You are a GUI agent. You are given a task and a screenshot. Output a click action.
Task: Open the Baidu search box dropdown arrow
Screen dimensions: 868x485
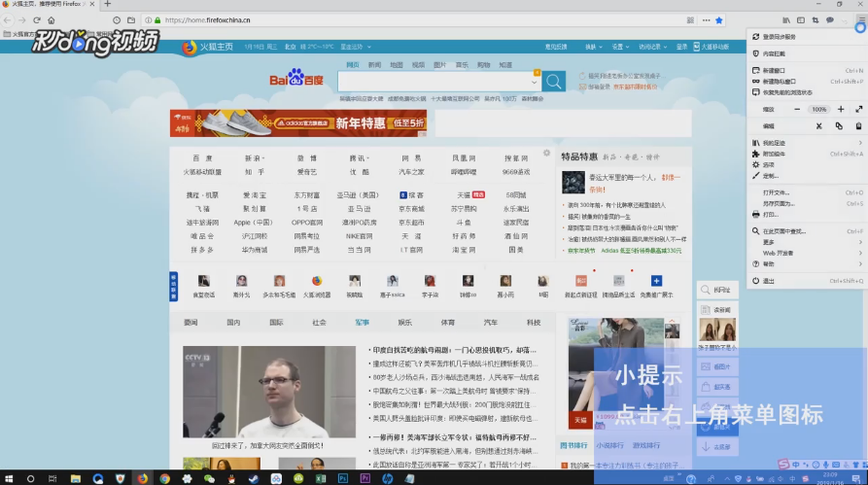pos(535,82)
